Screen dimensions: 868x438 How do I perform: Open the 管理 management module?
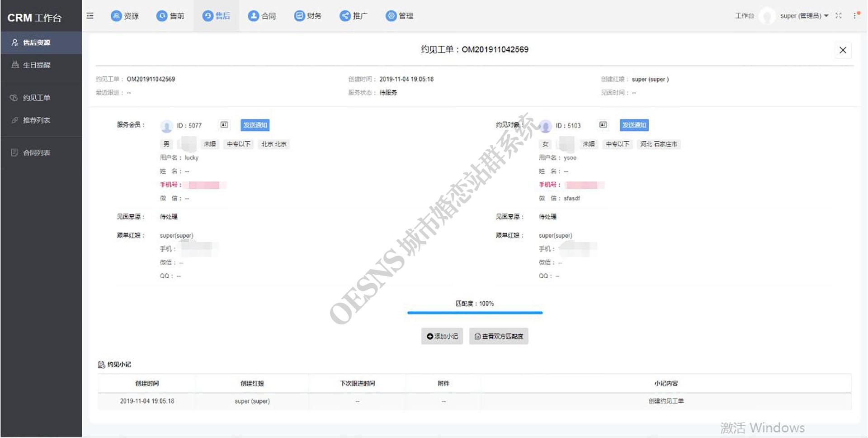click(399, 16)
